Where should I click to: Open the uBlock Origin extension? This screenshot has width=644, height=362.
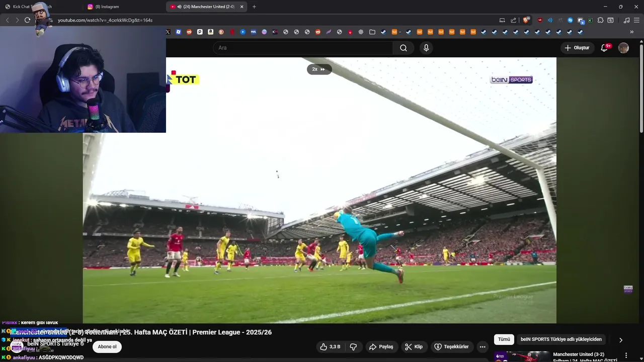(x=540, y=20)
